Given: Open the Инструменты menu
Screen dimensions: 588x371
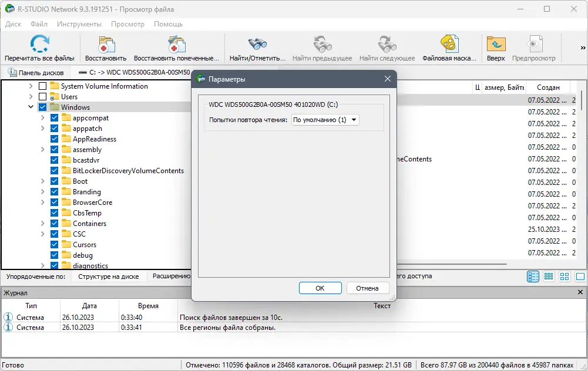Looking at the screenshot, I should (79, 24).
